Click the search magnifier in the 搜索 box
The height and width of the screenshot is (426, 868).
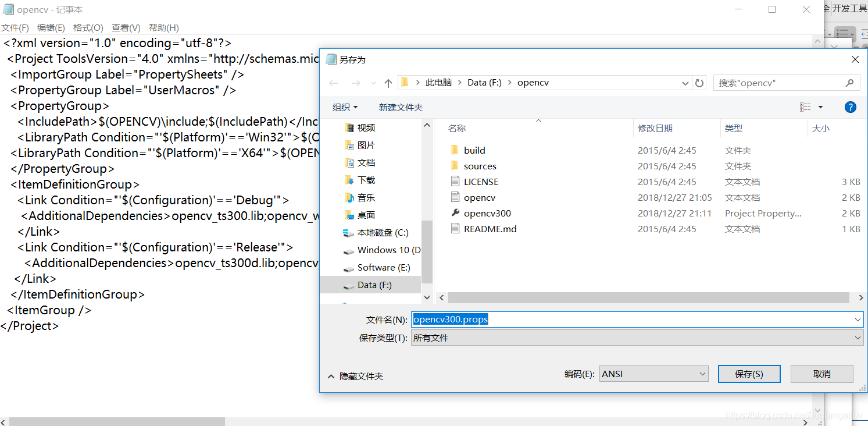pos(849,83)
